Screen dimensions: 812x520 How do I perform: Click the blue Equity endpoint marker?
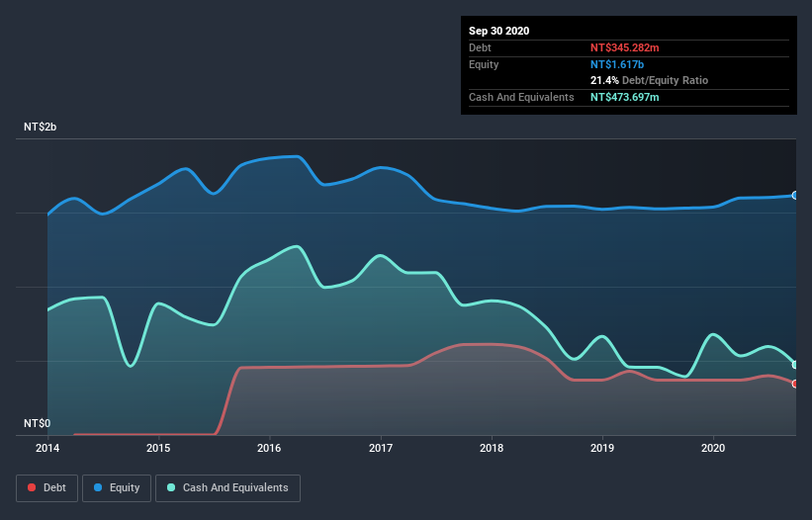(795, 195)
